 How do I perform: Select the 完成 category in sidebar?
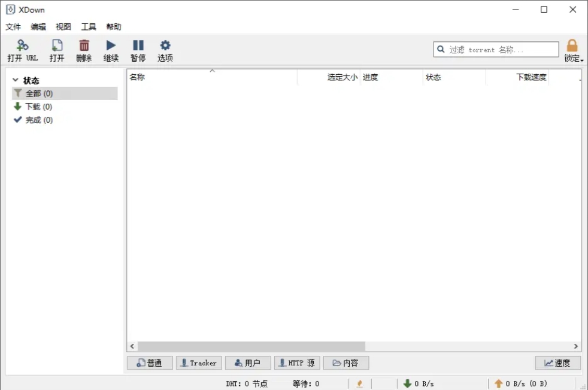point(38,119)
